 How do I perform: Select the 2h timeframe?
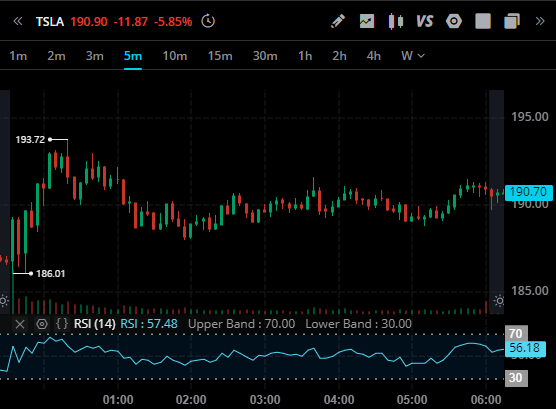point(339,56)
